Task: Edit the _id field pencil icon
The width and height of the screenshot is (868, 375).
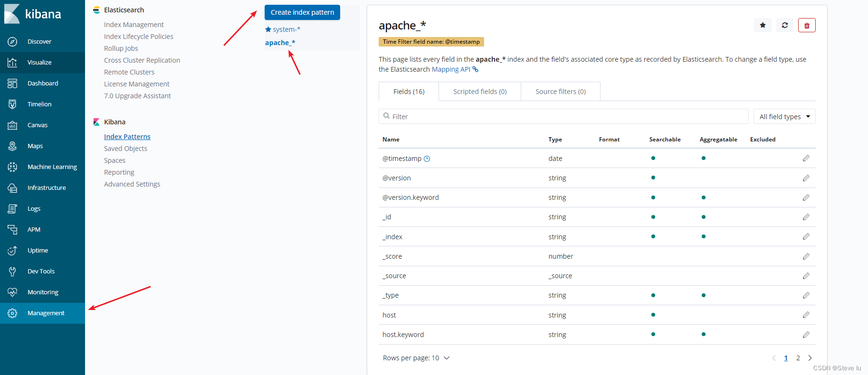Action: coord(806,217)
